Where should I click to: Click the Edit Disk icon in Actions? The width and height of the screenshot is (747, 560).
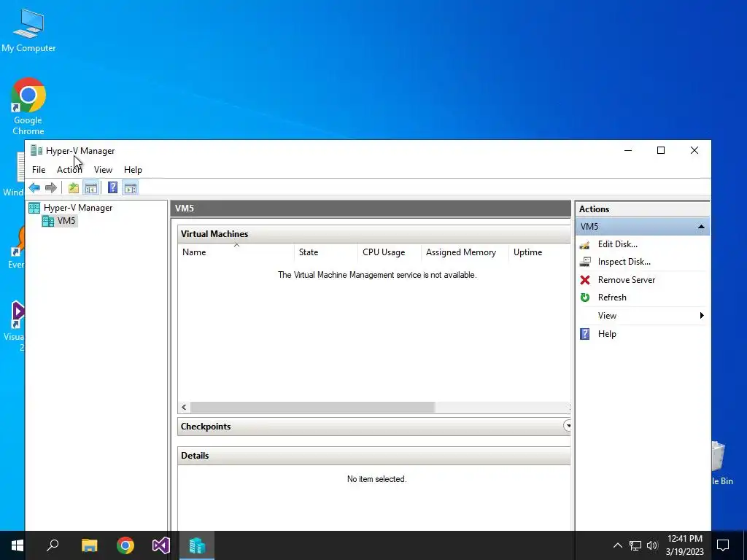pos(585,245)
